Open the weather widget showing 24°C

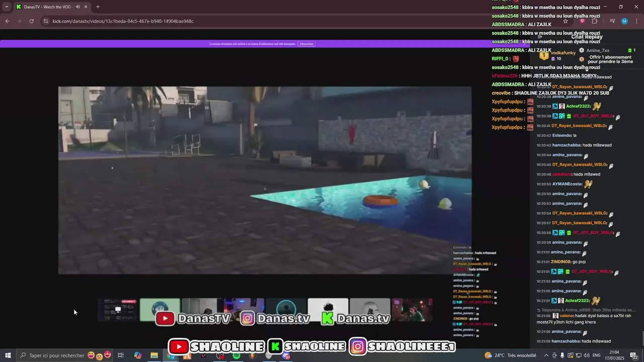(511, 355)
